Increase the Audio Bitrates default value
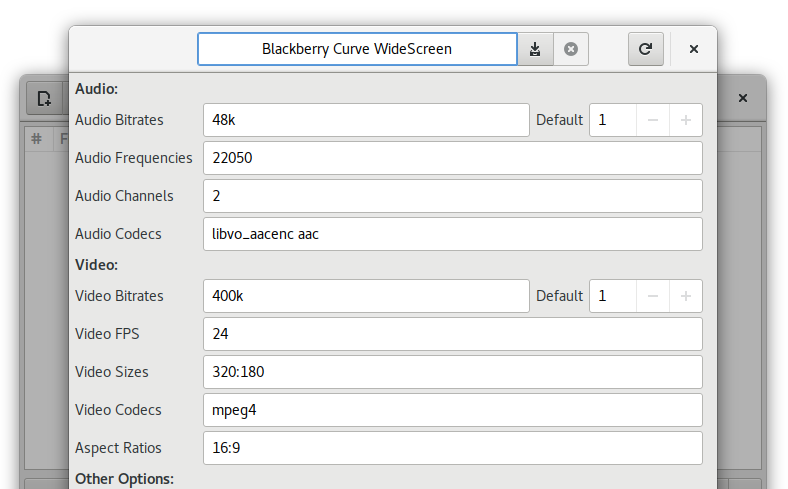The height and width of the screenshot is (489, 788). [x=685, y=120]
